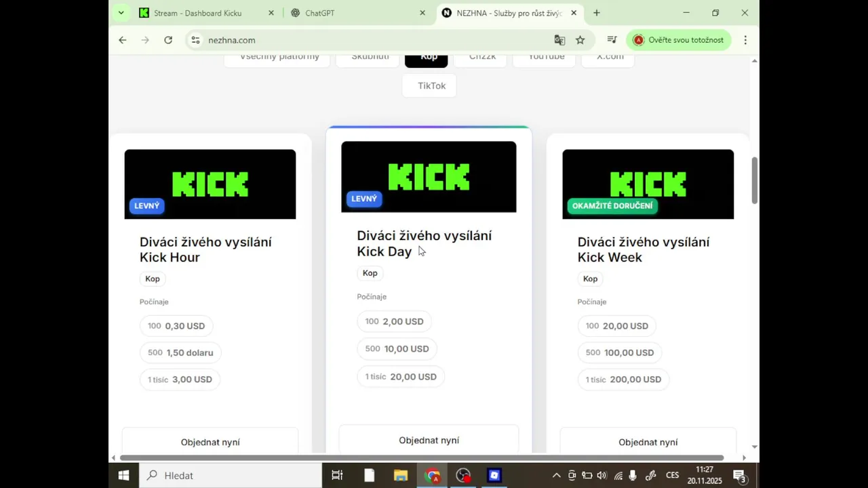Click the Ověřte svou totožnost profile button
This screenshot has height=488, width=868.
click(679, 40)
